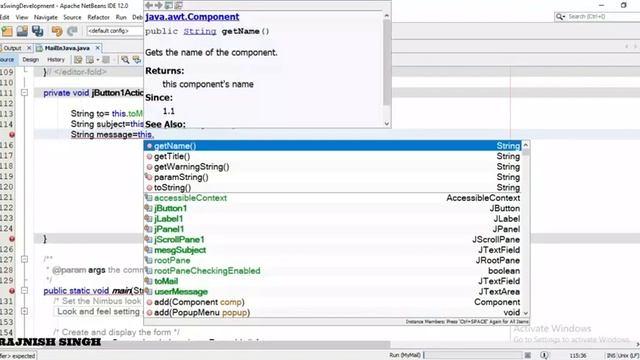
Task: Choose add(Component comp) suggestion
Action: [x=333, y=302]
